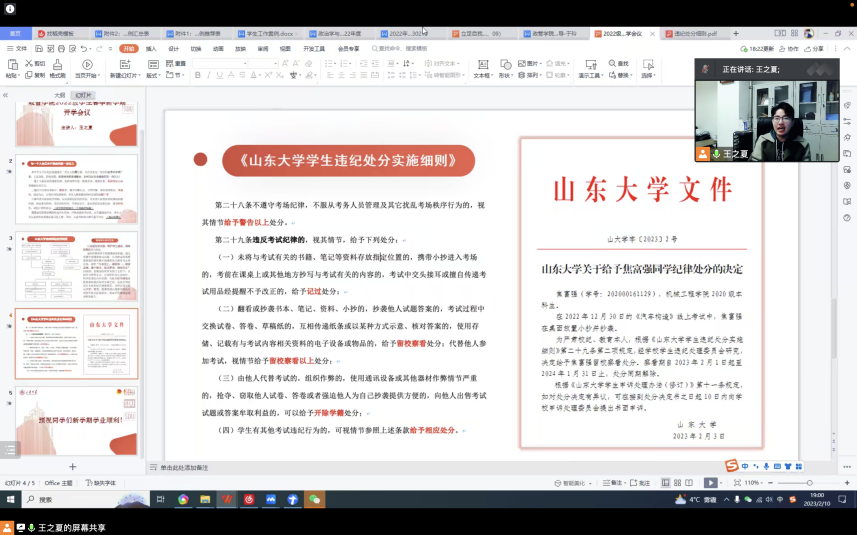
Task: Open WeChat from the Windows taskbar
Action: [x=314, y=499]
